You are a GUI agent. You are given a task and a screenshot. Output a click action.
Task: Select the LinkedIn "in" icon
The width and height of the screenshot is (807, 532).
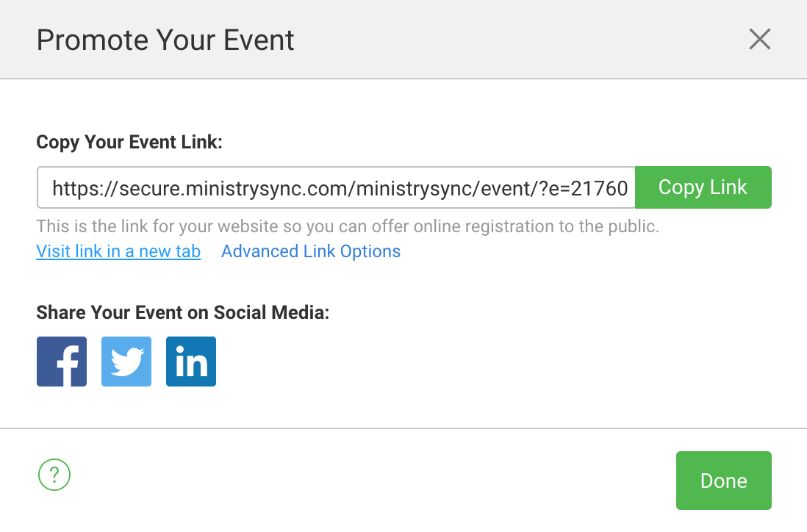(x=191, y=362)
